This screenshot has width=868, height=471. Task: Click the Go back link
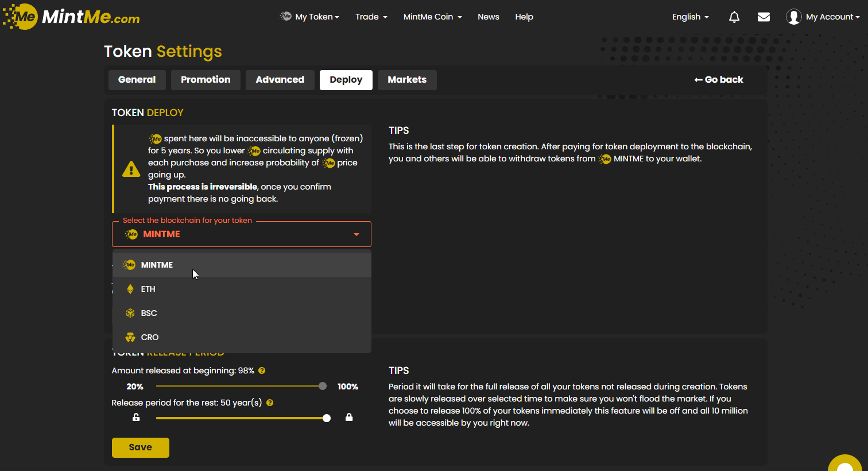pos(719,80)
